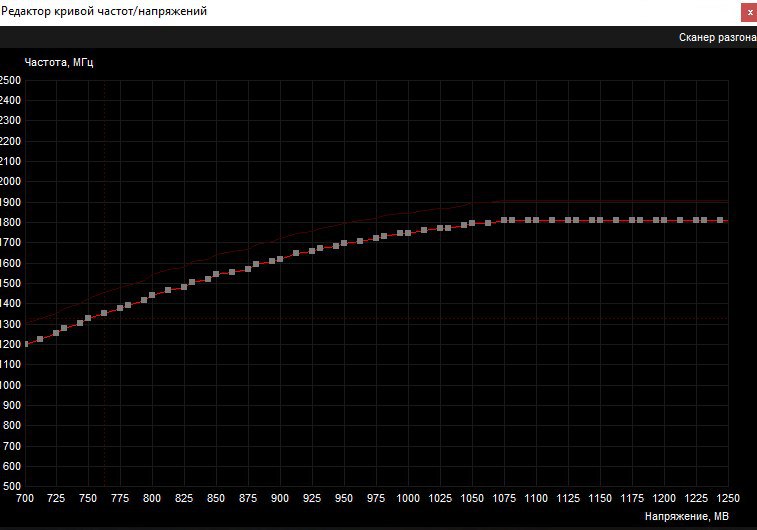This screenshot has width=757, height=530.
Task: Select the curve point at 750 mV
Action: pyautogui.click(x=88, y=318)
